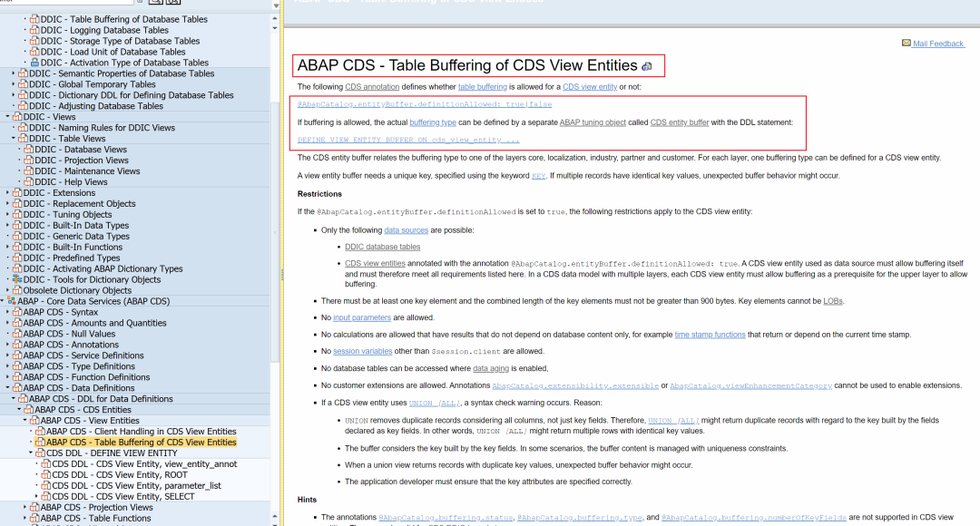Viewport: 980px width, 526px height.
Task: Click icon next to DDIC - Help Views
Action: [x=29, y=181]
